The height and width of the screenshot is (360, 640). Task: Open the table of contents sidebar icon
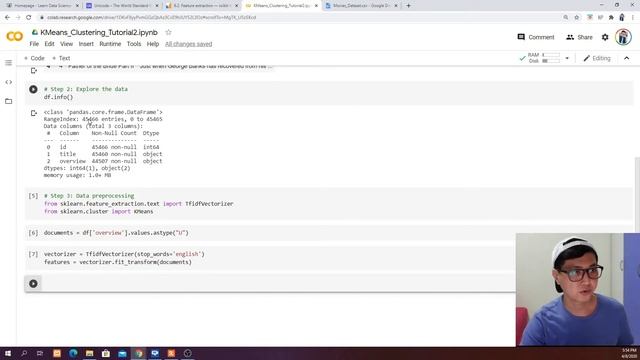(9, 63)
